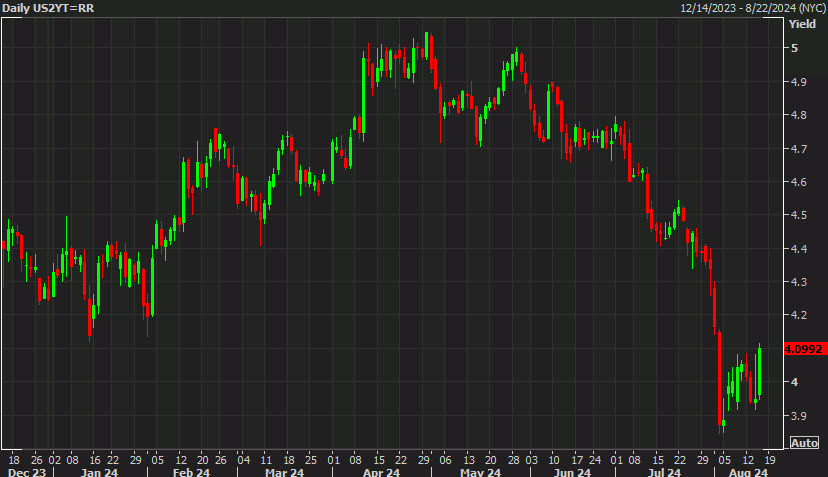Click the 3.9 yield axis value
This screenshot has width=828, height=477.
pyautogui.click(x=798, y=416)
